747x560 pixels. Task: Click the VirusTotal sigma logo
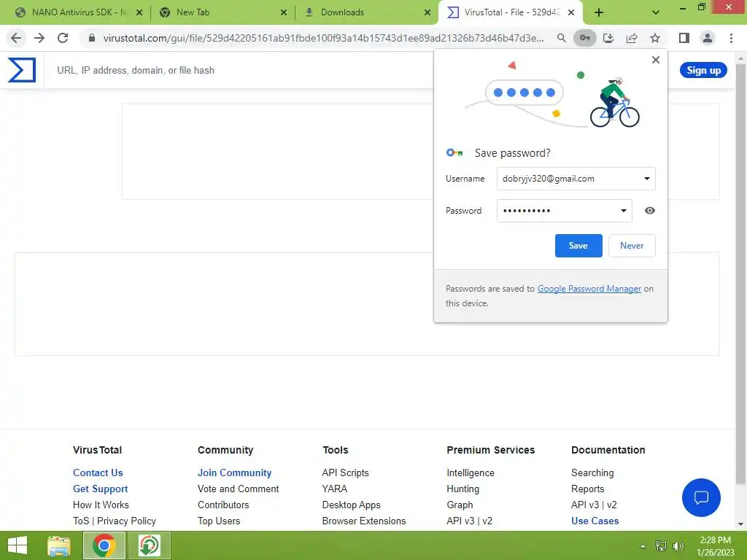[21, 70]
